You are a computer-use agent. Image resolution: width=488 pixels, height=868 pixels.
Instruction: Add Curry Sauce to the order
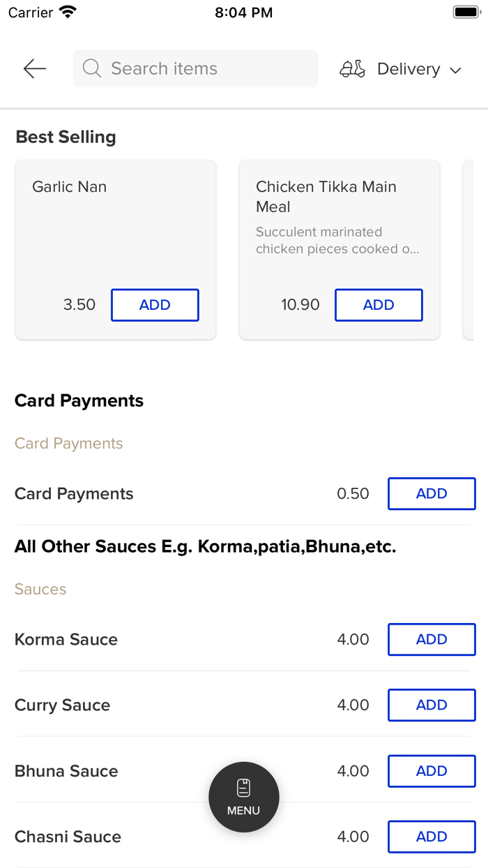tap(432, 705)
